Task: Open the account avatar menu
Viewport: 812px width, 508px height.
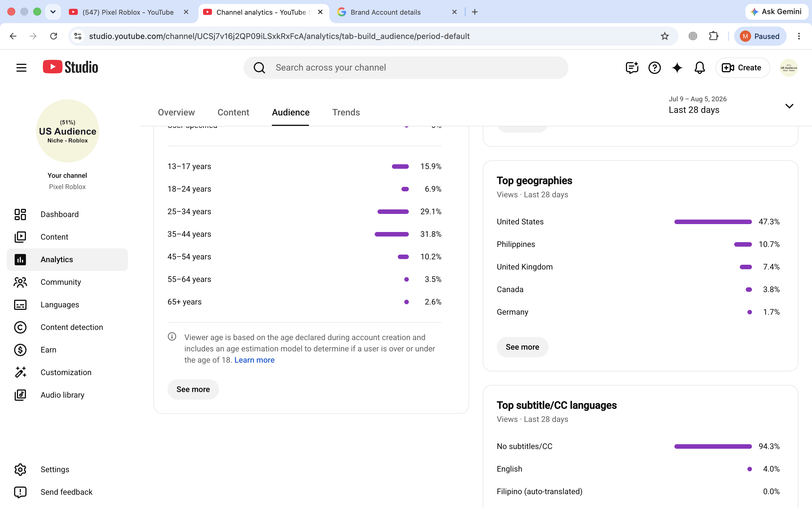Action: click(789, 67)
